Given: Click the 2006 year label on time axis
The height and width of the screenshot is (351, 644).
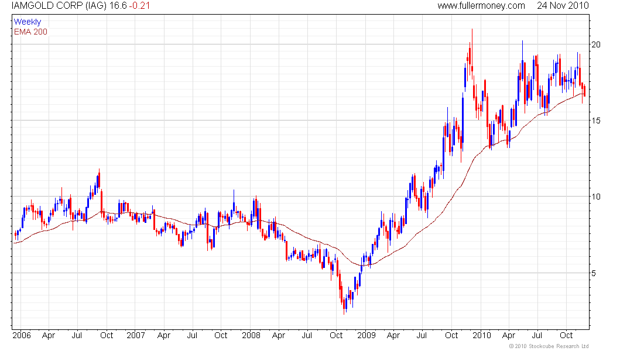Looking at the screenshot, I should tap(21, 335).
